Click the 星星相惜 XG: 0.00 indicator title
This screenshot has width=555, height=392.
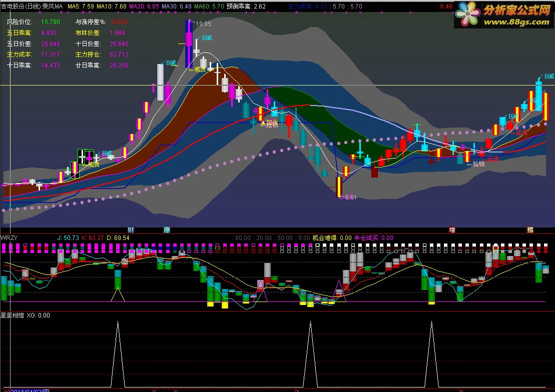click(x=25, y=315)
